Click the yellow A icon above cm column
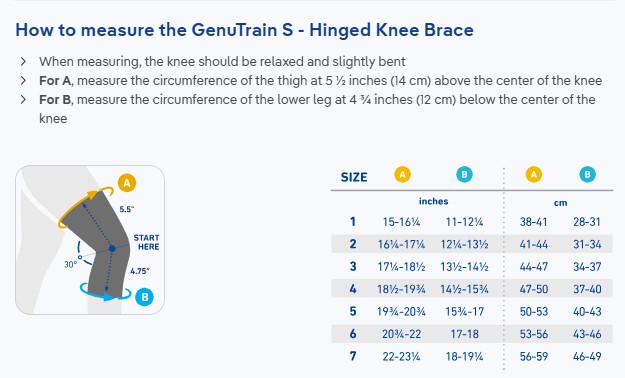 [x=534, y=175]
